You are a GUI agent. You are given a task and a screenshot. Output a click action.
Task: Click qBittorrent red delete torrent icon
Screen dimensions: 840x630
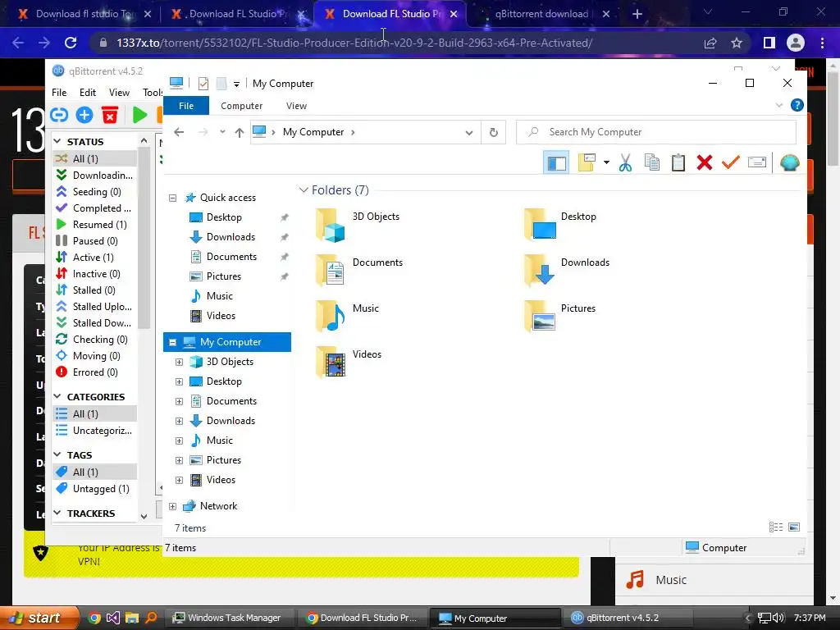(110, 115)
